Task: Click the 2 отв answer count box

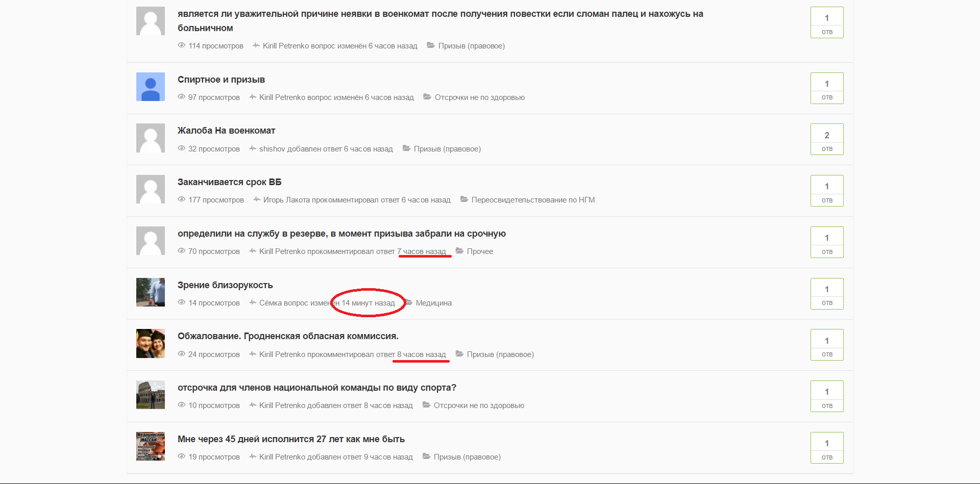Action: (x=827, y=139)
